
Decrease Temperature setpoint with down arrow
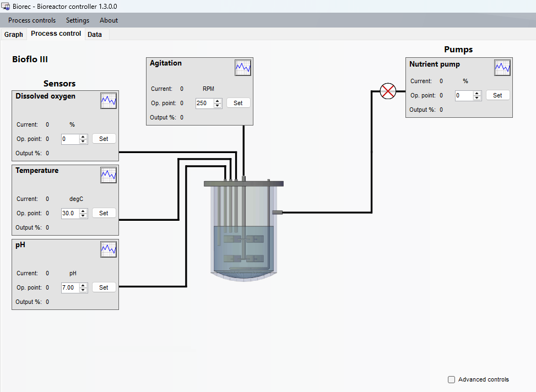point(83,215)
